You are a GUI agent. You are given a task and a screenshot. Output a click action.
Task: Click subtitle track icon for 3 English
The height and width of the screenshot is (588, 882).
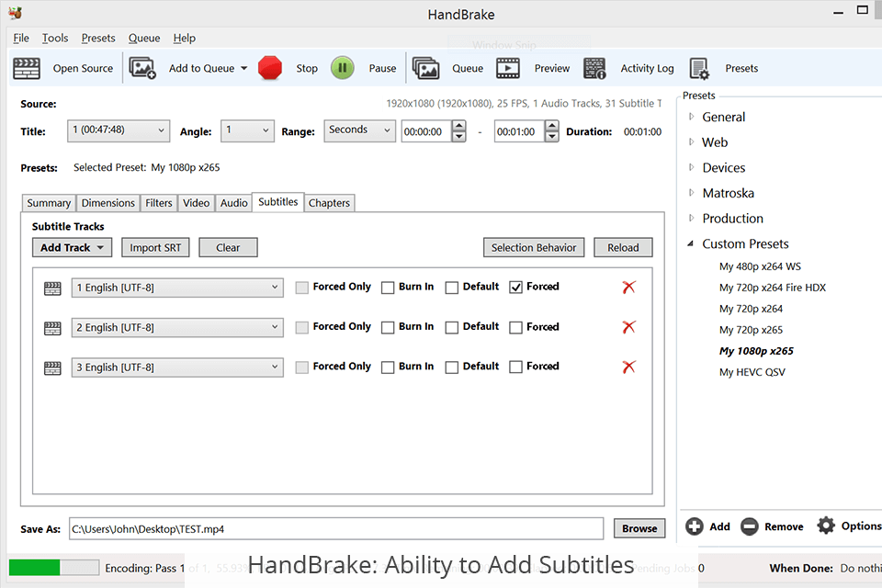click(x=52, y=368)
